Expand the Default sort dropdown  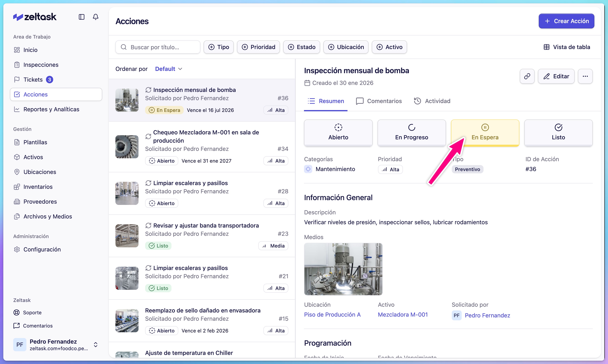coord(169,69)
